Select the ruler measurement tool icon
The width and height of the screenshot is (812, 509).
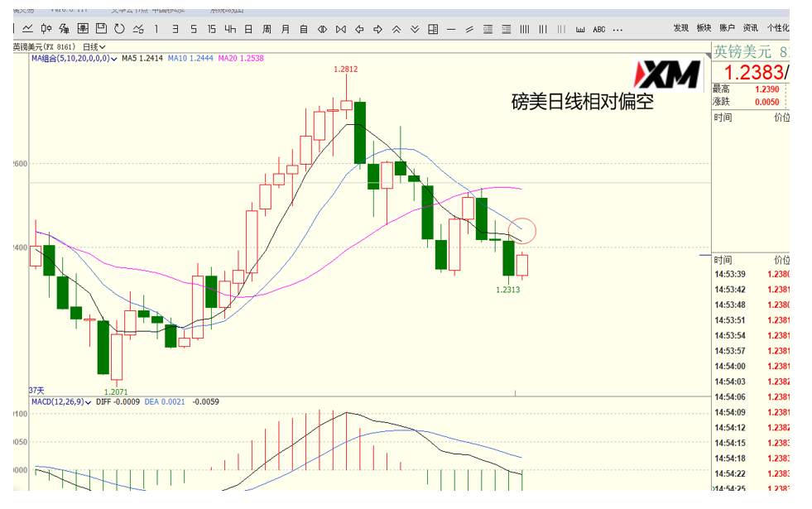coord(580,30)
